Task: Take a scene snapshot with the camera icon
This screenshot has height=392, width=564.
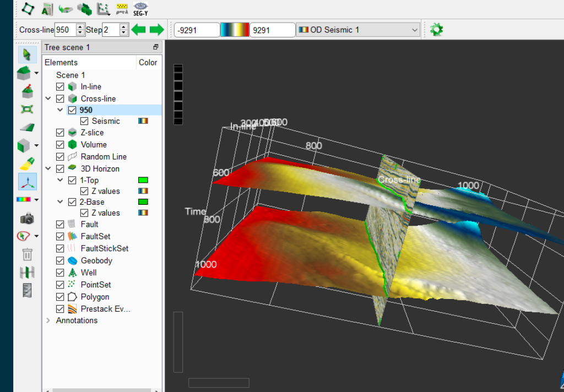Action: [26, 219]
